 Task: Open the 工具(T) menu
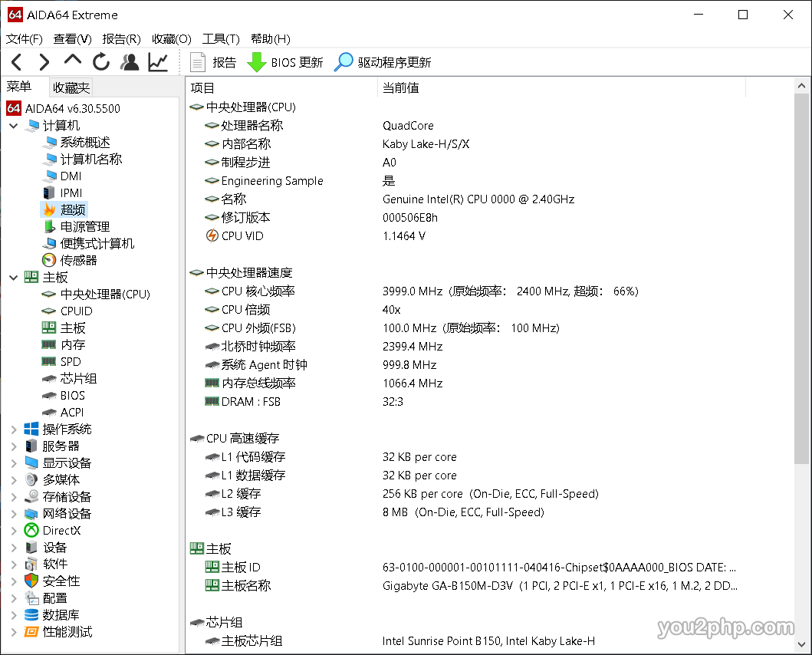coord(221,39)
